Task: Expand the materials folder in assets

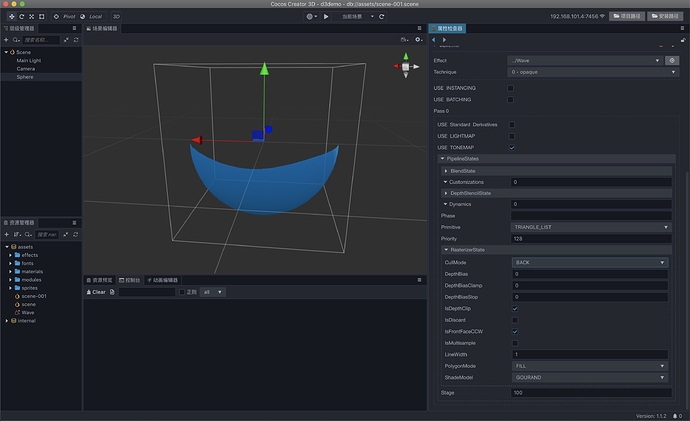Action: click(x=12, y=271)
